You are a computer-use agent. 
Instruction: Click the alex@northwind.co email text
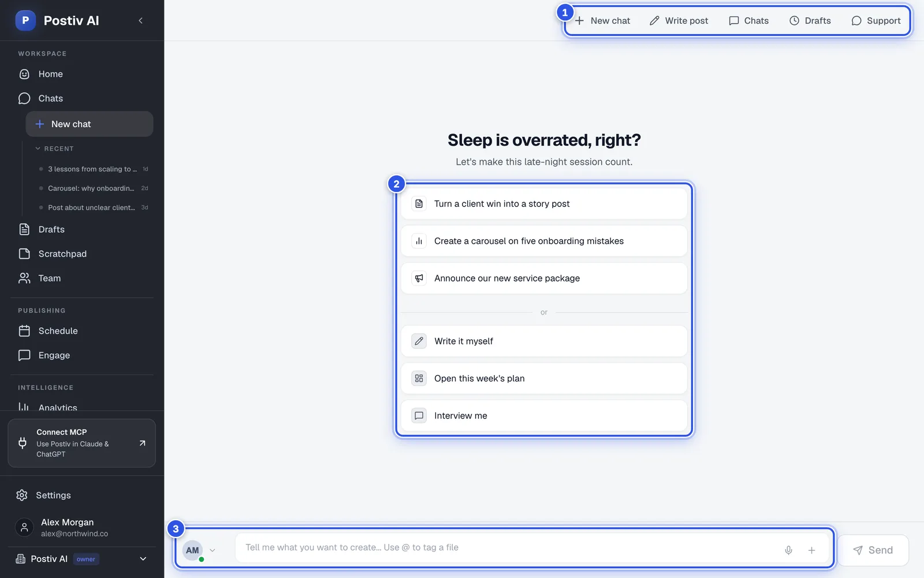(74, 534)
